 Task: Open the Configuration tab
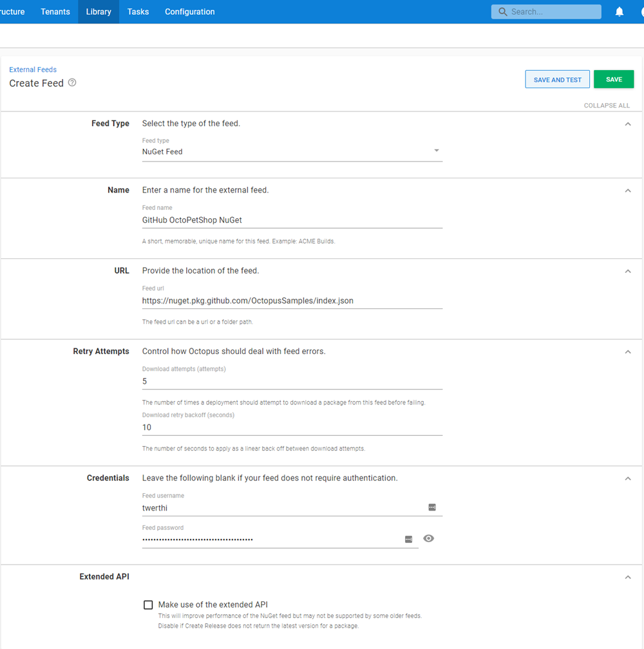pos(189,12)
